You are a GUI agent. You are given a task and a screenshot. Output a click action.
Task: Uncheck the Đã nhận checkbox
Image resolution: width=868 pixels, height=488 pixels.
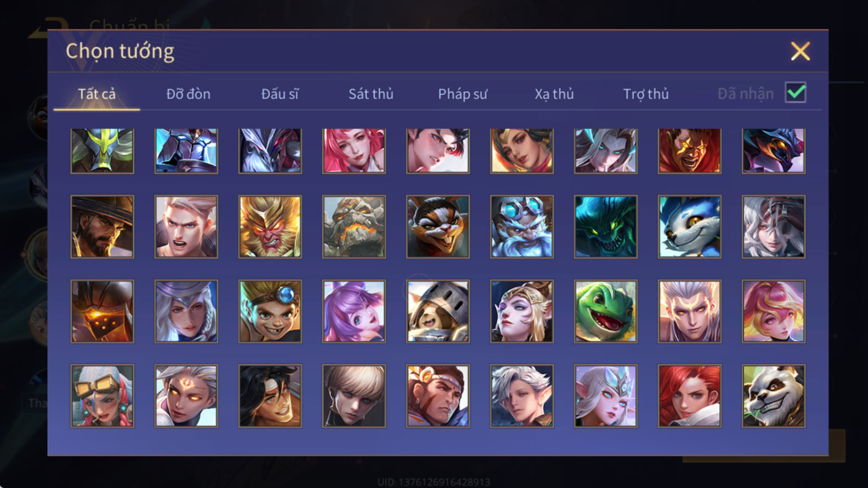pyautogui.click(x=795, y=93)
